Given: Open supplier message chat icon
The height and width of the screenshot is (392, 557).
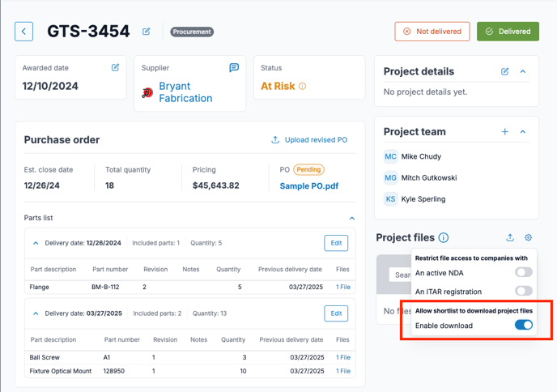Looking at the screenshot, I should [234, 68].
